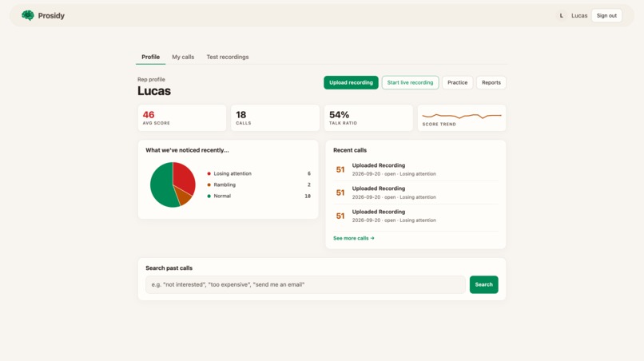Click the 54% talk ratio card
The width and height of the screenshot is (644, 361).
368,118
